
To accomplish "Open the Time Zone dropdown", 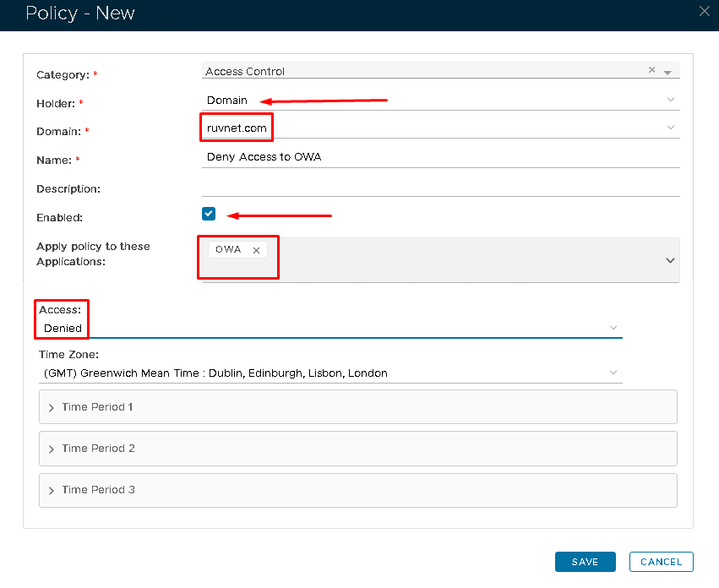I will point(613,373).
